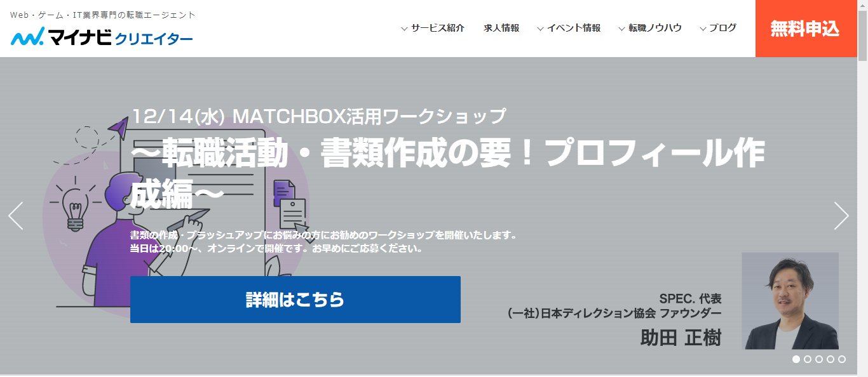Image resolution: width=868 pixels, height=377 pixels.
Task: Open the 転職ノウハウ navigation label
Action: click(x=655, y=28)
